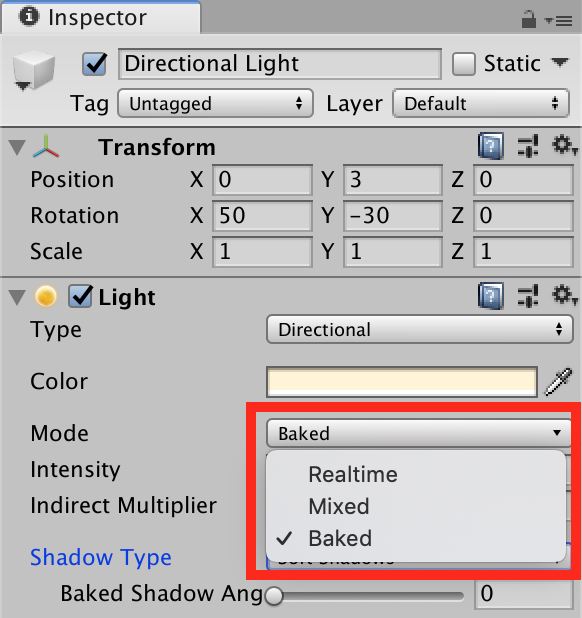Click the Scale Y field

393,251
